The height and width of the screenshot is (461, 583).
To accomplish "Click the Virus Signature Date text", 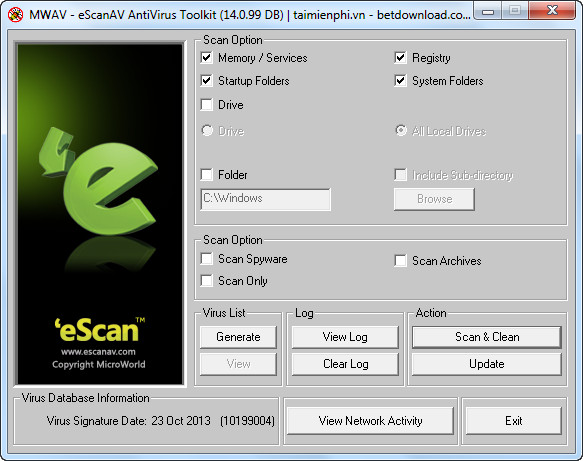I will 161,421.
